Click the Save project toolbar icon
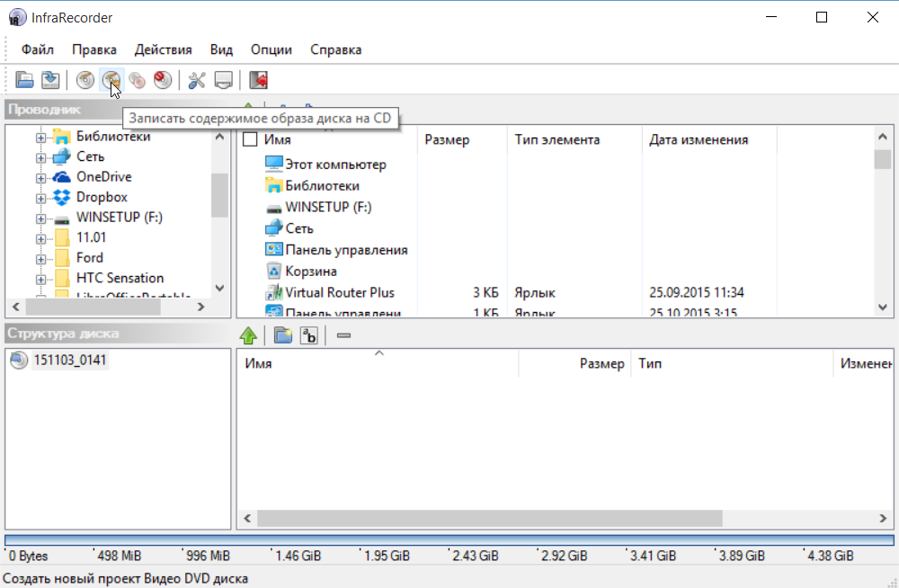Screen dimensions: 899x588 click(x=50, y=80)
